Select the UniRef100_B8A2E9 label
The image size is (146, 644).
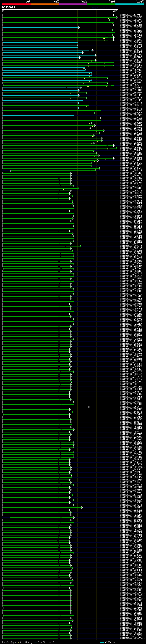pos(131,65)
